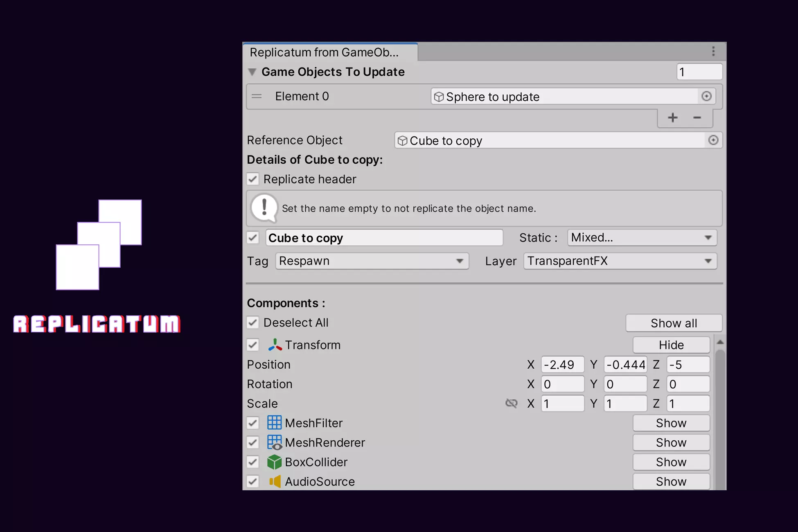Collapse the Game Objects To Update foldout
798x532 pixels.
coord(252,72)
